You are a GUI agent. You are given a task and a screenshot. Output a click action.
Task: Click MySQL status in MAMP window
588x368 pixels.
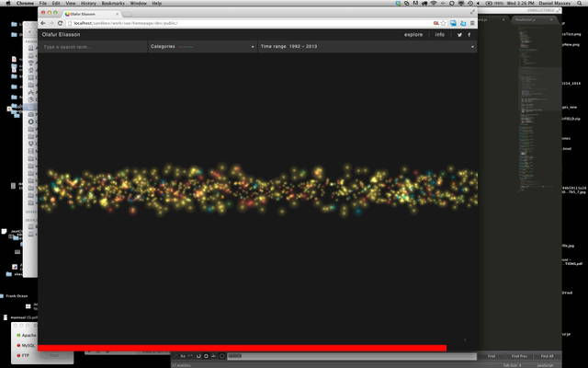tap(25, 345)
